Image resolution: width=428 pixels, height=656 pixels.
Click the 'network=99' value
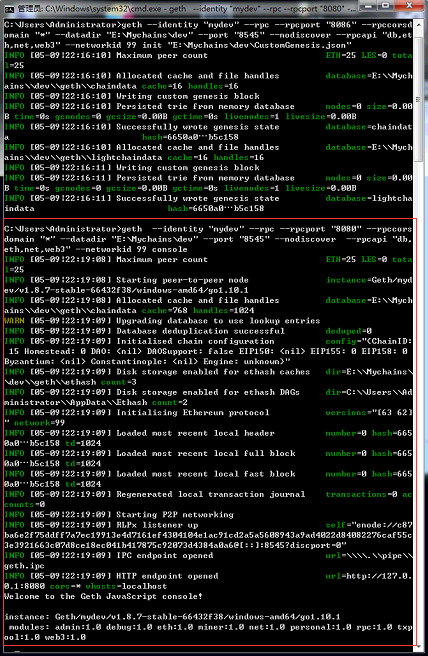(39, 423)
